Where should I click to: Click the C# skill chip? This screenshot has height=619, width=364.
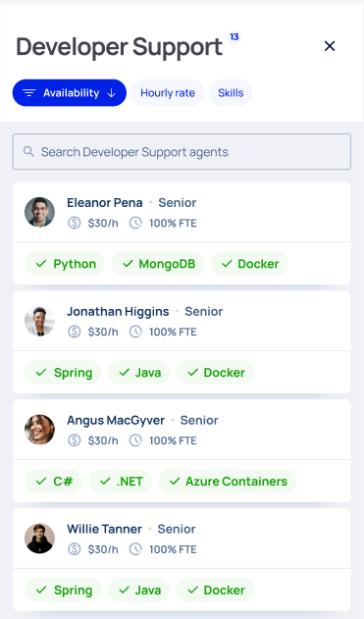tap(54, 482)
